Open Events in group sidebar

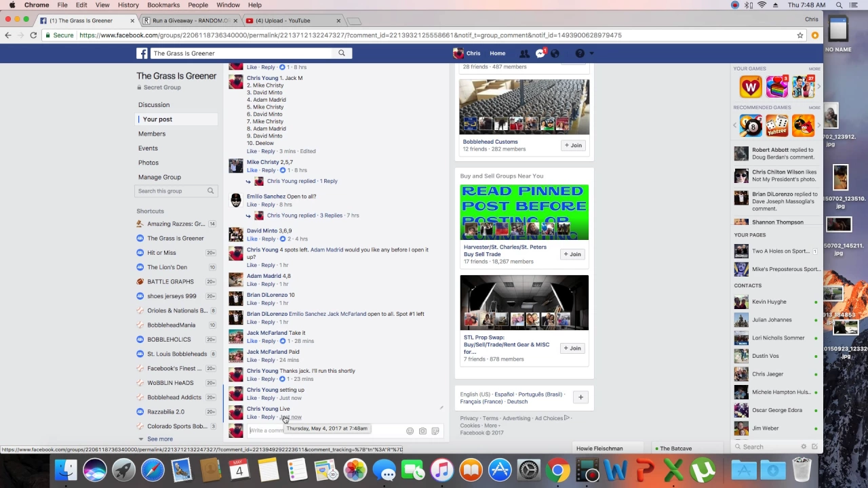click(148, 148)
